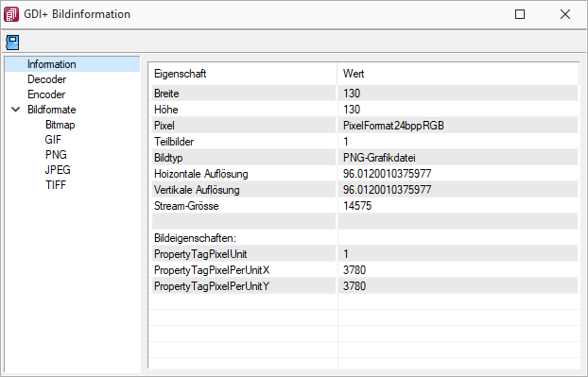
Task: Click the blue book toolbar icon
Action: (12, 43)
